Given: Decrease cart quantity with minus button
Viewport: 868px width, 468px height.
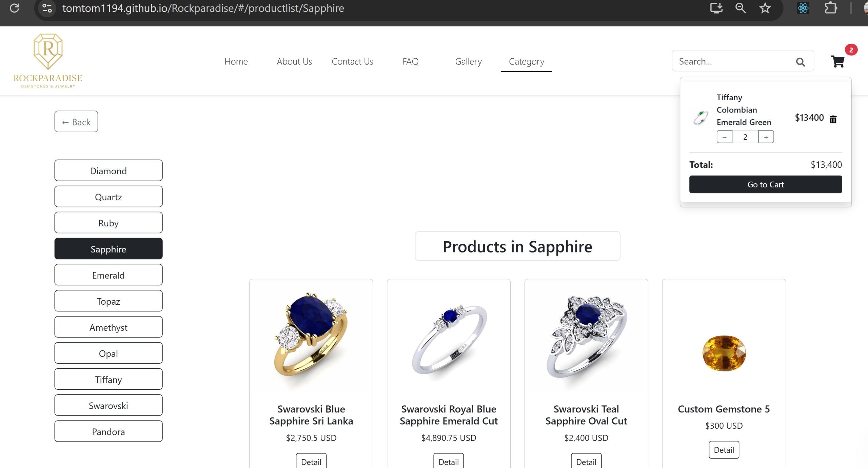Looking at the screenshot, I should point(725,137).
